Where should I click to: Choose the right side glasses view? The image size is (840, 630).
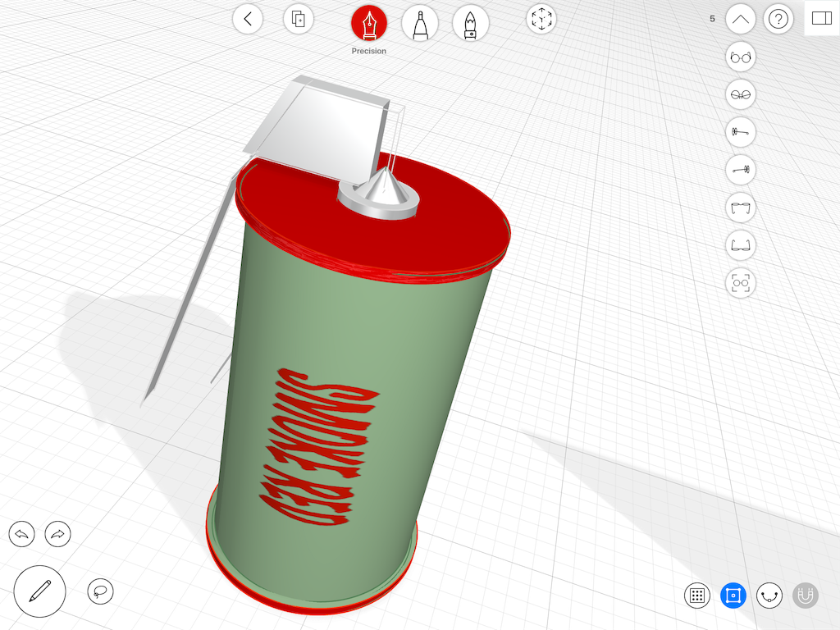pos(741,170)
